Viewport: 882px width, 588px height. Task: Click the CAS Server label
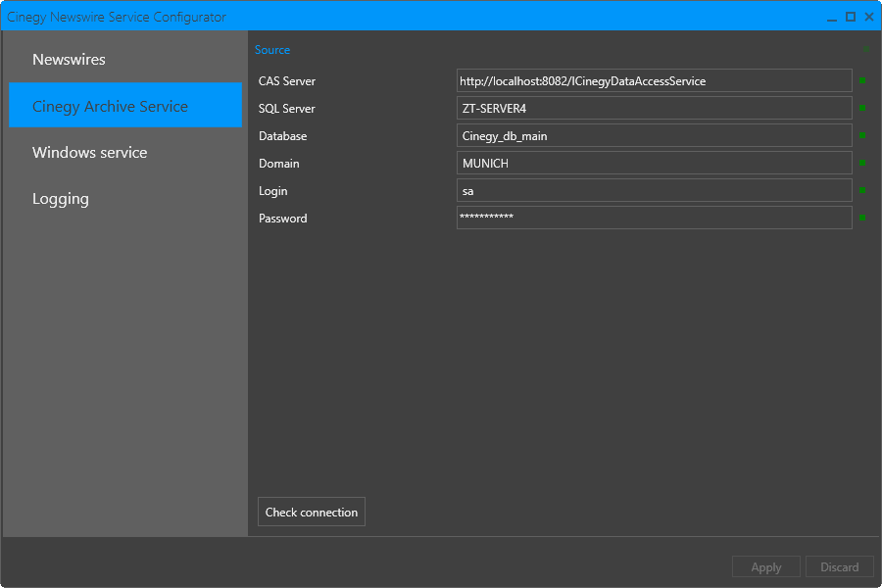tap(287, 81)
